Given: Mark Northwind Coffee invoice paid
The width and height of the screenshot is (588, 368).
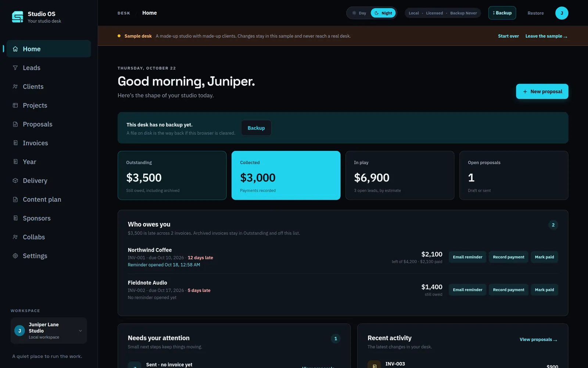Looking at the screenshot, I should point(544,257).
